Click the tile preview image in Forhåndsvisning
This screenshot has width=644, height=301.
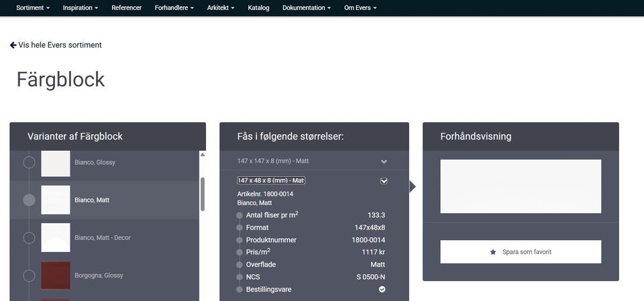(x=521, y=186)
